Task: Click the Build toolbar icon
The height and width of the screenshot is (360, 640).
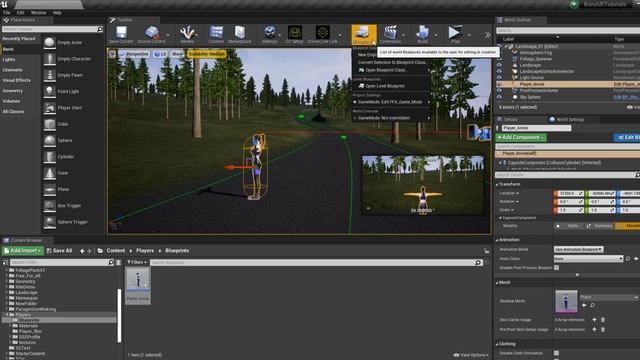Action: coord(422,34)
